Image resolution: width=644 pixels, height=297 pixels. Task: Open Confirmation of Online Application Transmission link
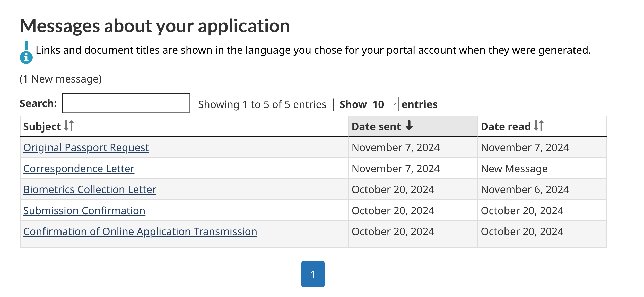click(x=140, y=232)
